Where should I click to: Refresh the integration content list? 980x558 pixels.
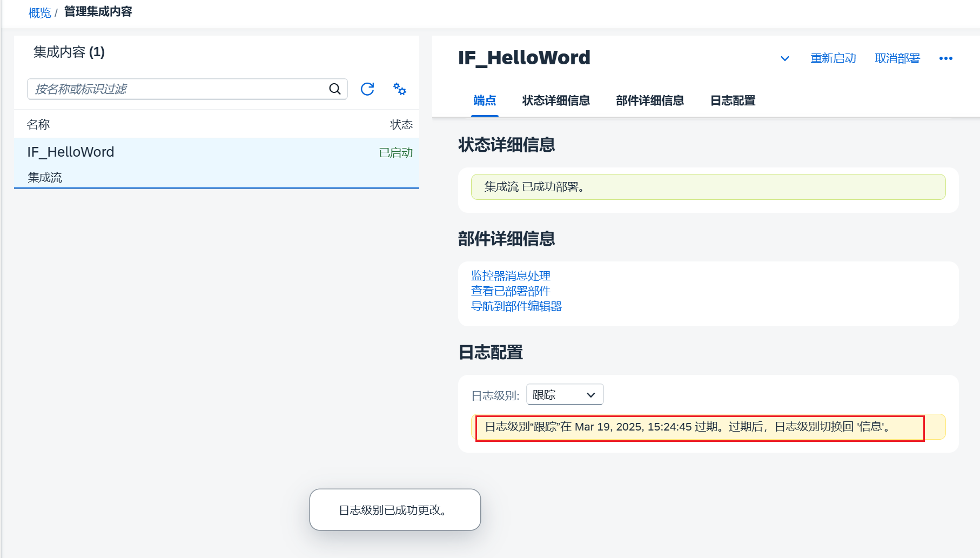point(367,89)
